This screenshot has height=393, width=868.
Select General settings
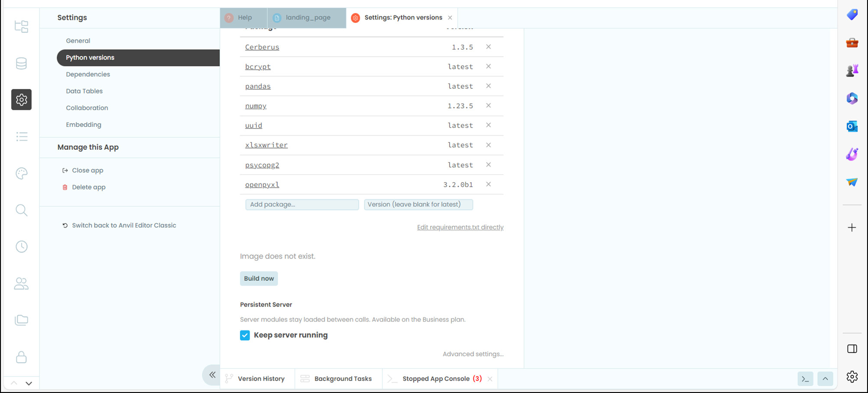coord(78,41)
